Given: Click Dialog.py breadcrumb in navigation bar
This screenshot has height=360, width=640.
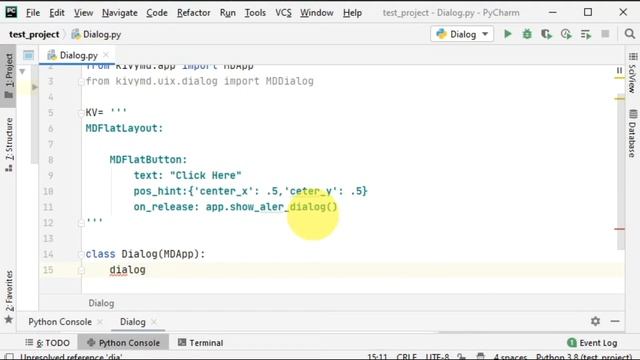Looking at the screenshot, I should click(x=96, y=34).
